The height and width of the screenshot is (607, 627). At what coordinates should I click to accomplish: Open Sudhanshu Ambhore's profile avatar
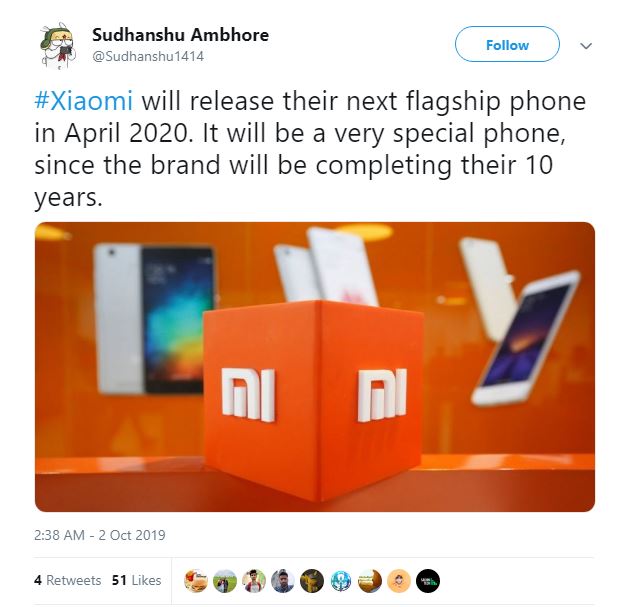[57, 46]
